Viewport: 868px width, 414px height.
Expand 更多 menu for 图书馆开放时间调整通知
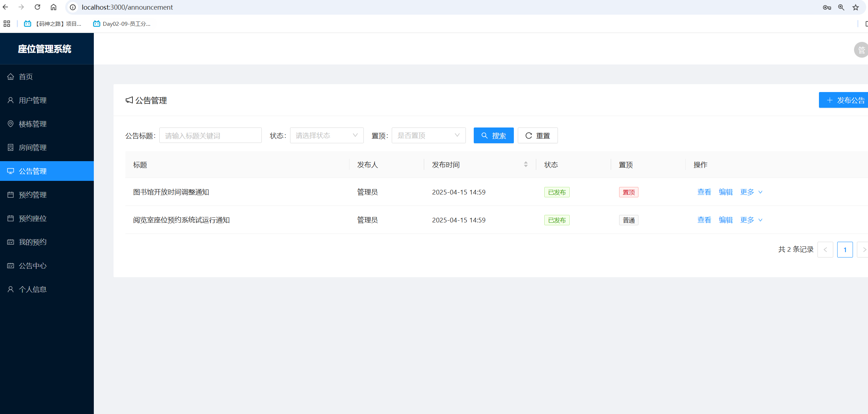click(x=751, y=192)
